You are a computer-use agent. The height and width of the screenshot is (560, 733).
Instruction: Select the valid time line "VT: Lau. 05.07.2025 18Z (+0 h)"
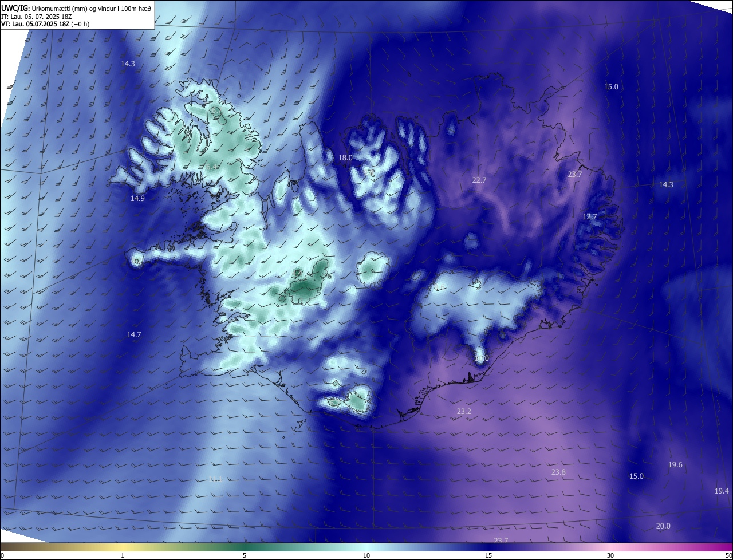pos(45,24)
